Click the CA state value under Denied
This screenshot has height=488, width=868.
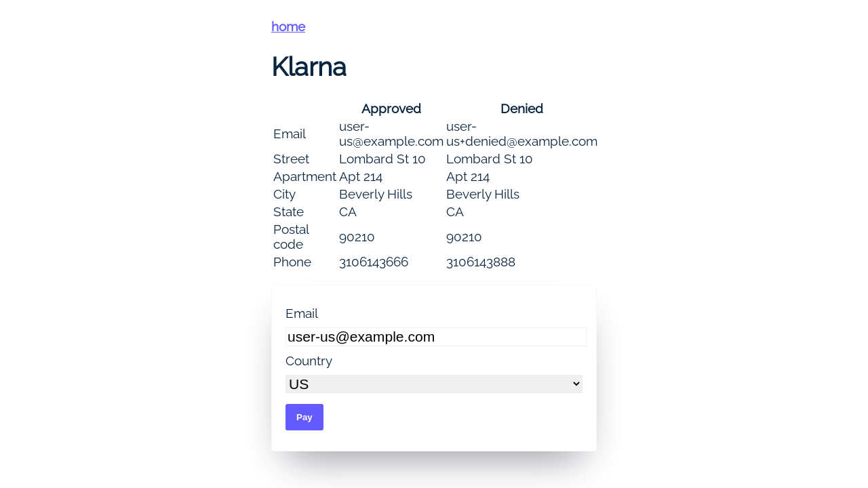[x=455, y=212]
